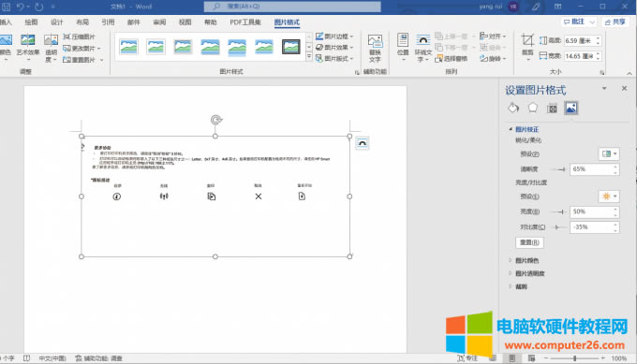
Task: Click the 裁剪 crop tool icon
Action: pyautogui.click(x=527, y=40)
